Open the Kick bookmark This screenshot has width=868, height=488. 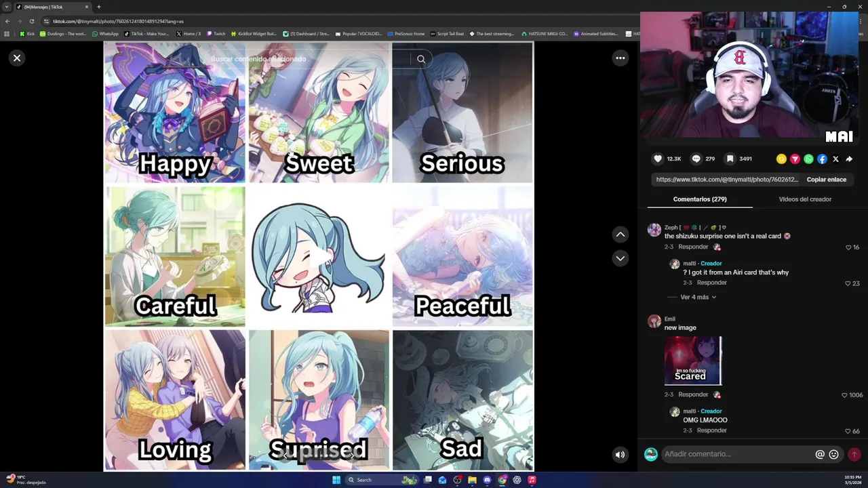click(x=26, y=33)
